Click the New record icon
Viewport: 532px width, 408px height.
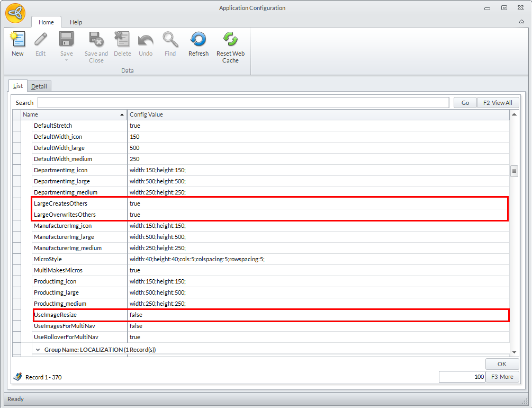point(17,40)
